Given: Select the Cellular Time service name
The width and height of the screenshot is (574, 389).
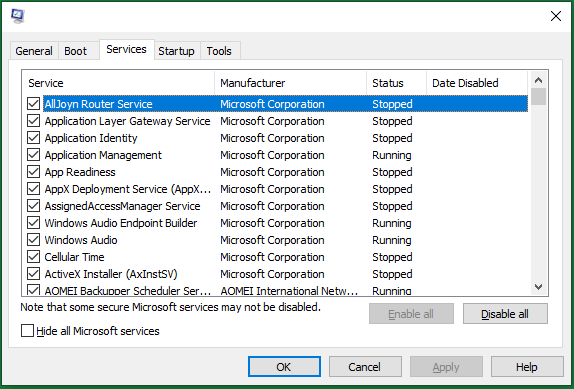Looking at the screenshot, I should tap(74, 257).
